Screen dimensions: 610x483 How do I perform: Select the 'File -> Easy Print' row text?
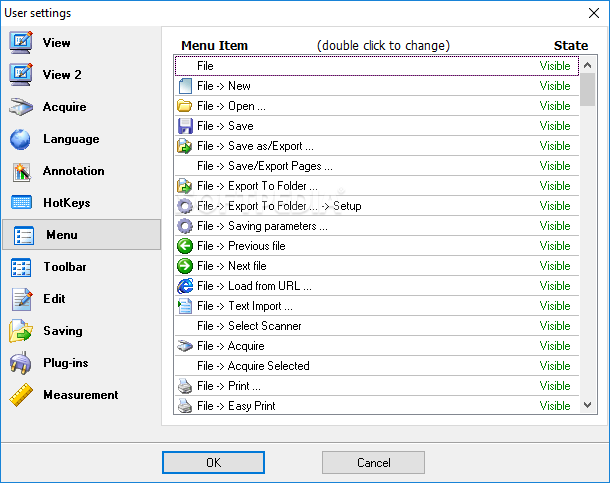pos(236,406)
